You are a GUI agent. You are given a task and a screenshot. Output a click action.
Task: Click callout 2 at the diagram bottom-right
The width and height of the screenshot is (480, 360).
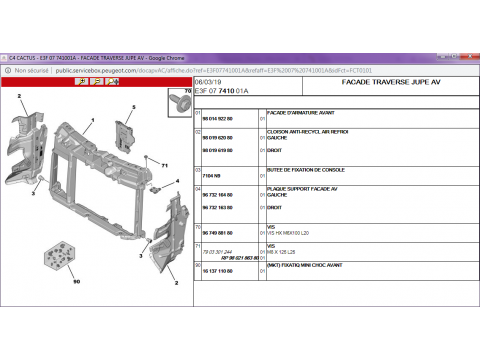[176, 283]
